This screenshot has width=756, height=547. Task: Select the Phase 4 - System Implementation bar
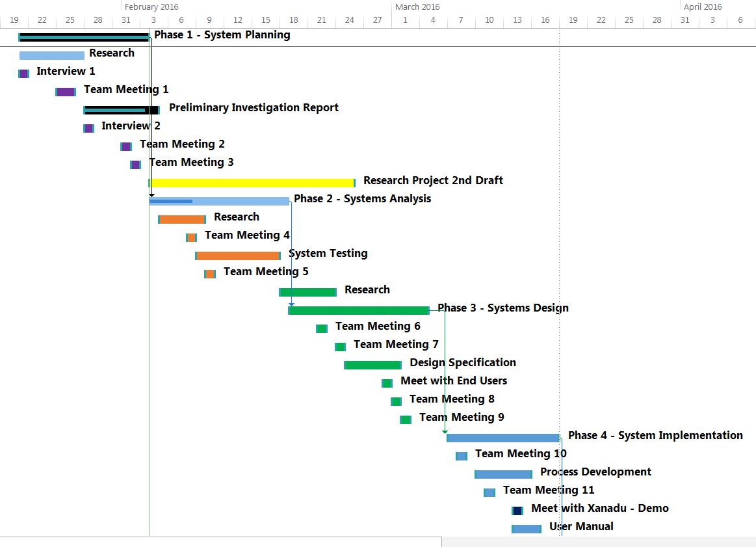point(502,438)
